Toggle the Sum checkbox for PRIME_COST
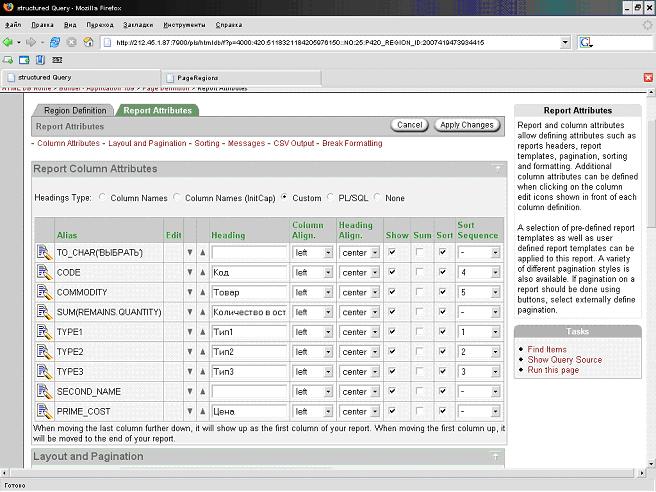The height and width of the screenshot is (492, 656). pos(419,411)
